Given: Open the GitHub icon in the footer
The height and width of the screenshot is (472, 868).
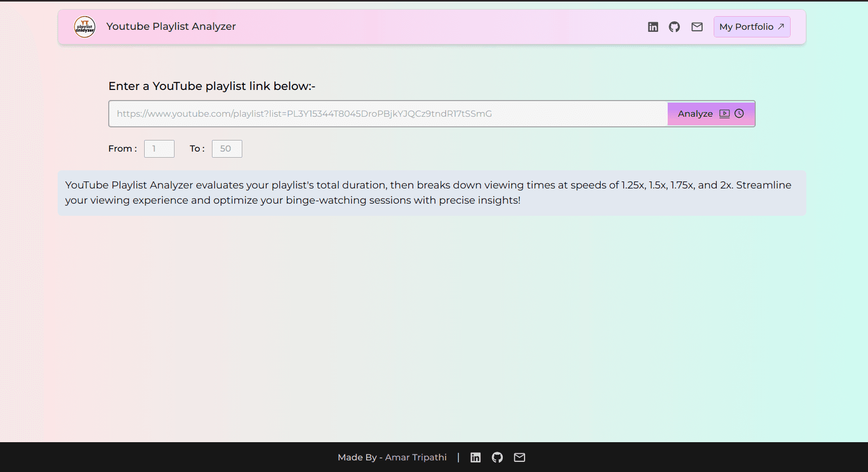Looking at the screenshot, I should [497, 457].
